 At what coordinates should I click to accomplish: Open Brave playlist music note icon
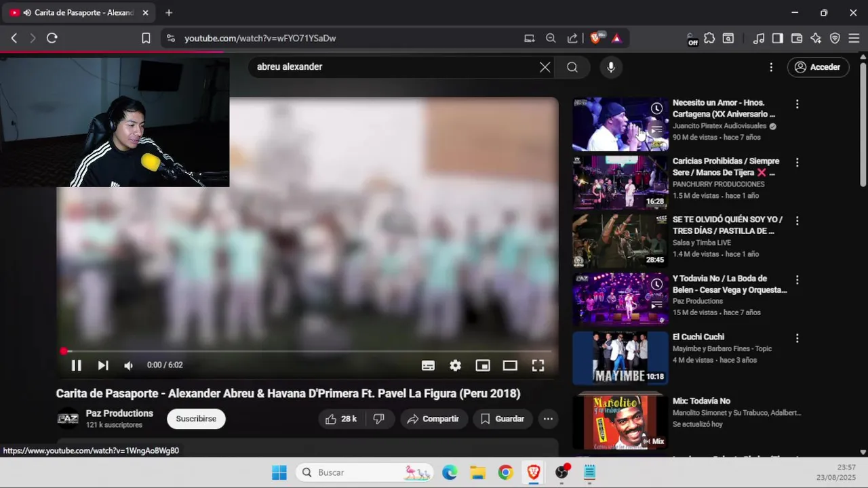coord(759,39)
